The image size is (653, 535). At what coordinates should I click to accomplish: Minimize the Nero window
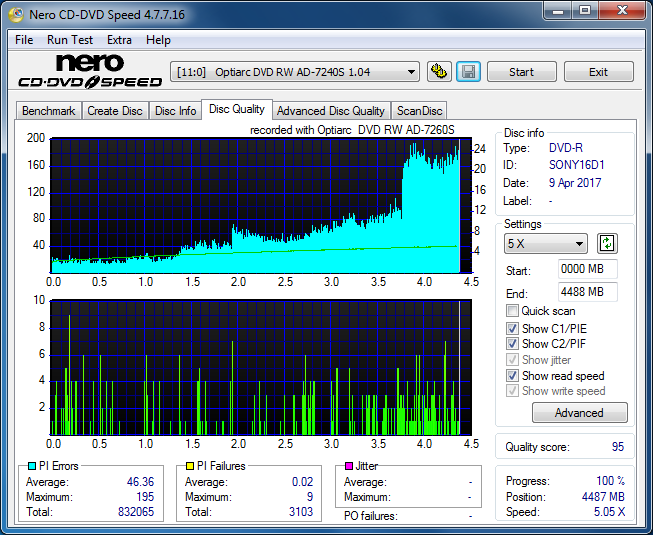558,11
